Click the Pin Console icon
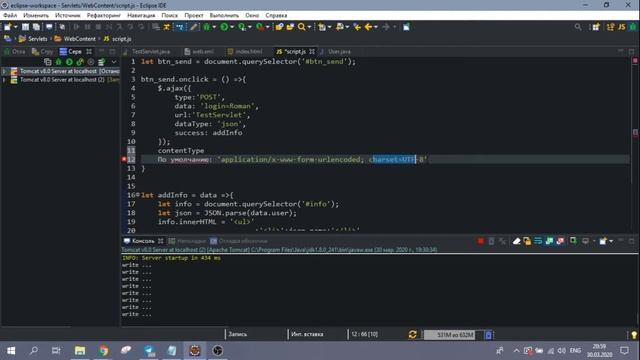The height and width of the screenshot is (360, 640). click(x=573, y=241)
